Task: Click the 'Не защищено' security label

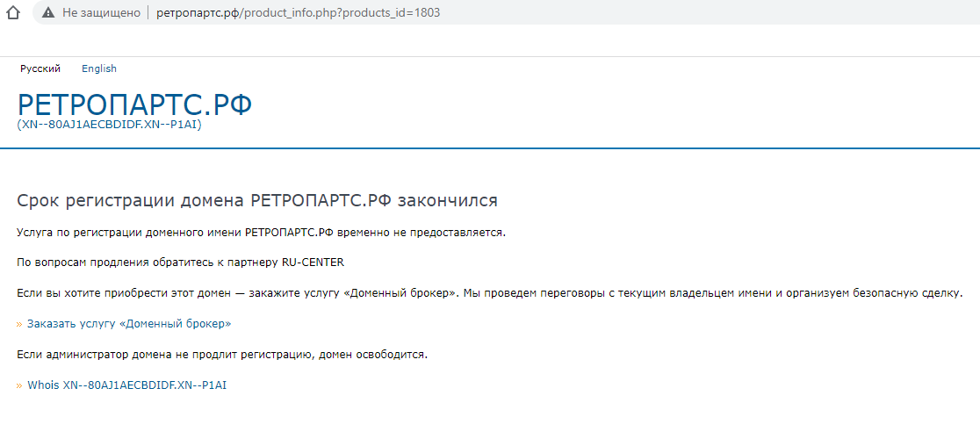Action: [x=101, y=12]
